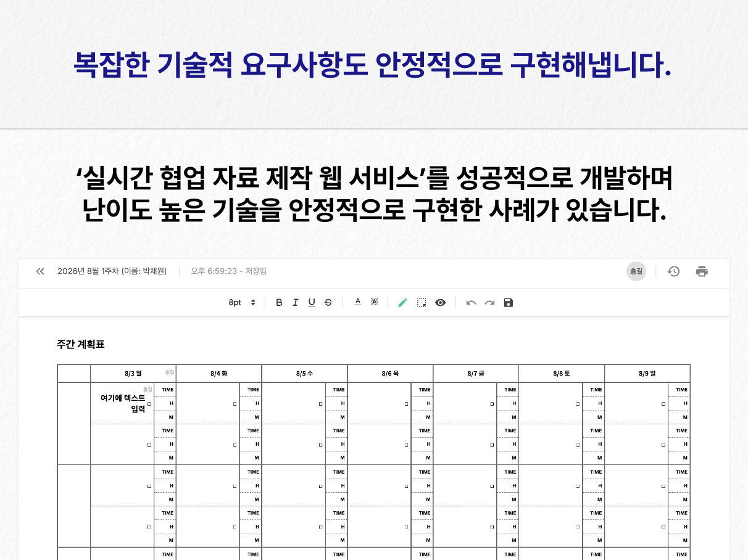Toggle strikethrough formatting

328,302
